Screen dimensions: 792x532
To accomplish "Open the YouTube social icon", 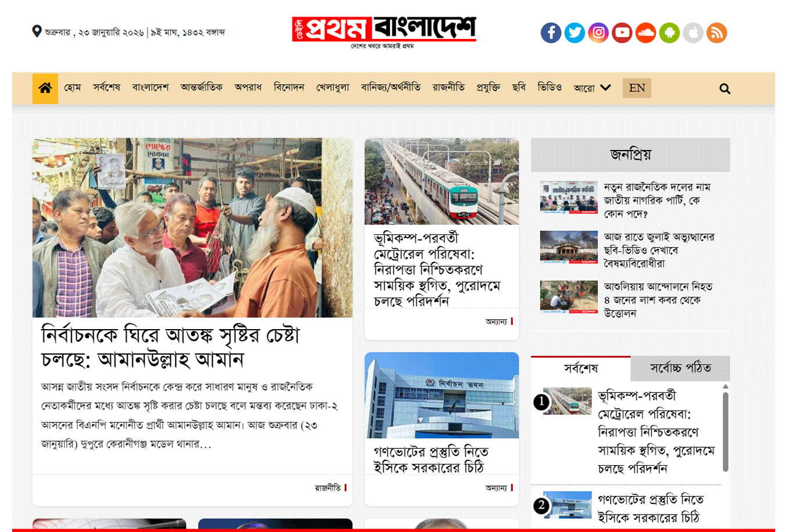I will pyautogui.click(x=622, y=33).
